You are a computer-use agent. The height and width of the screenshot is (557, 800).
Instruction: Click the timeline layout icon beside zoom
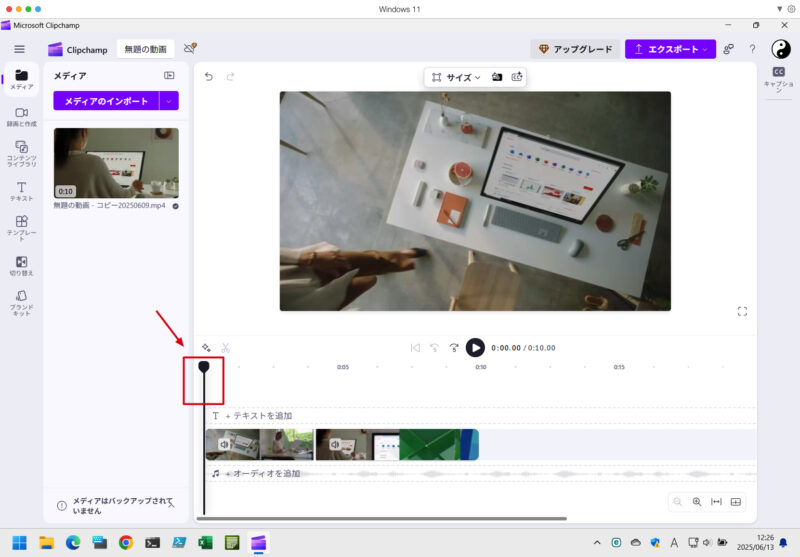click(736, 502)
